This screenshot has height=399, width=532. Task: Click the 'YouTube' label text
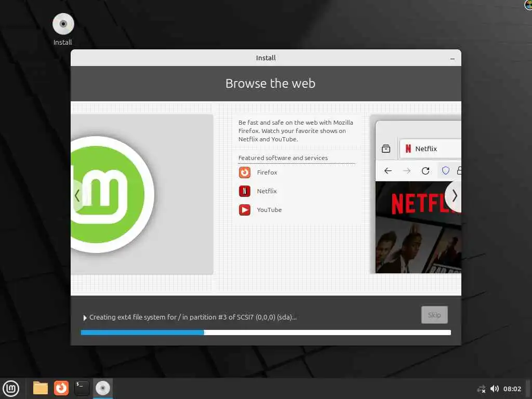pos(270,210)
